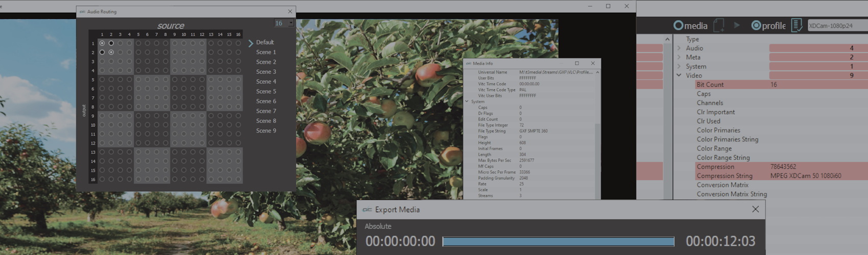Collapse the Video tree node
This screenshot has height=255, width=868.
[x=679, y=75]
